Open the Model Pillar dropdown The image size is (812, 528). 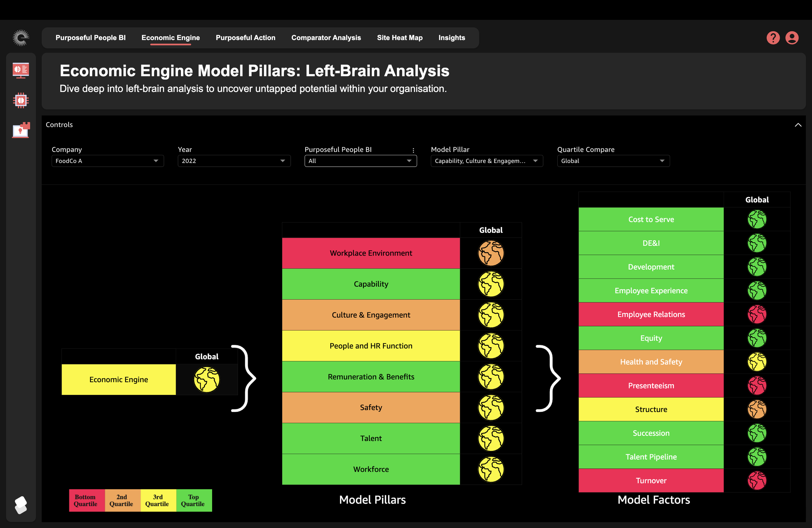point(487,161)
